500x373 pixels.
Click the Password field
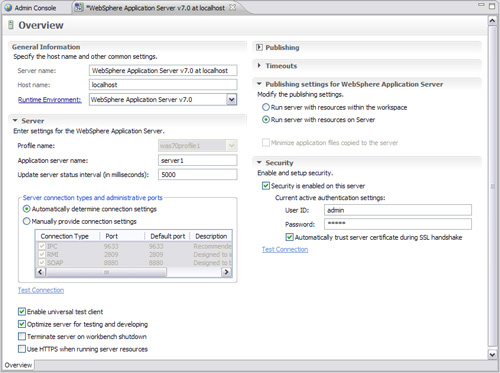(398, 224)
